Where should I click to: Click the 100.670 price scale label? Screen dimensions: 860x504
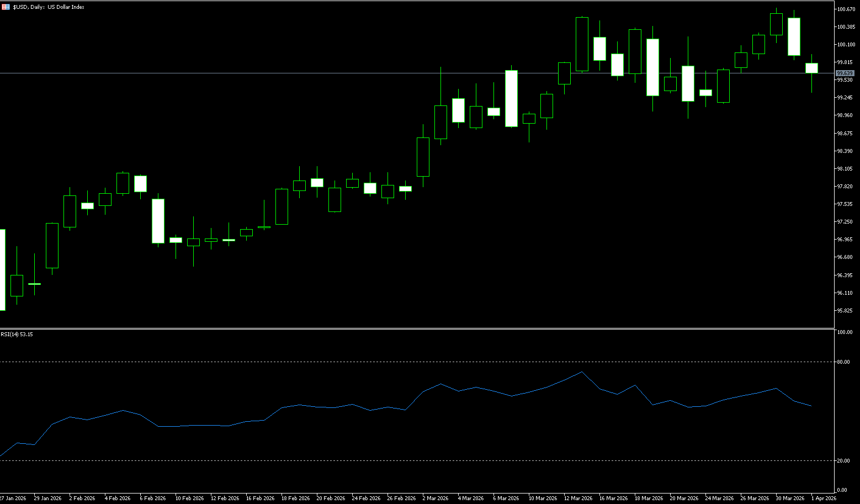(x=846, y=9)
